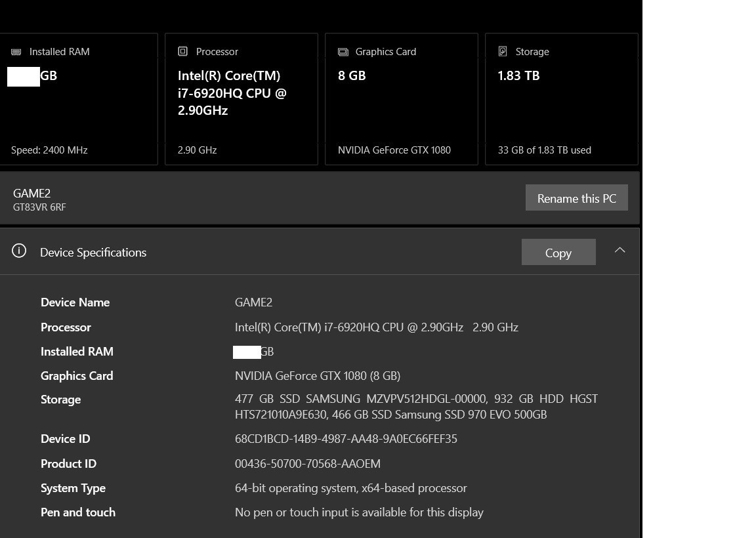Click the '8 GB' graphics memory value

coord(352,75)
